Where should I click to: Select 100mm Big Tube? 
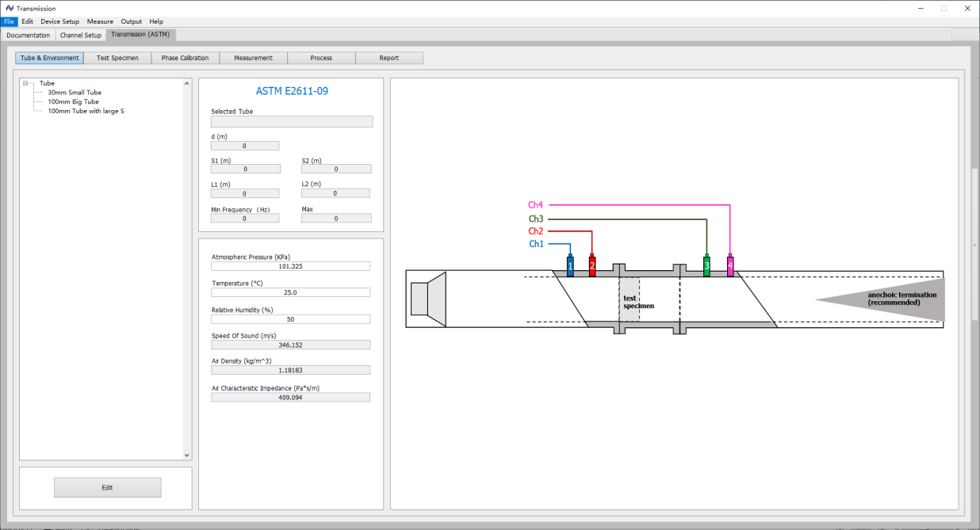point(73,102)
